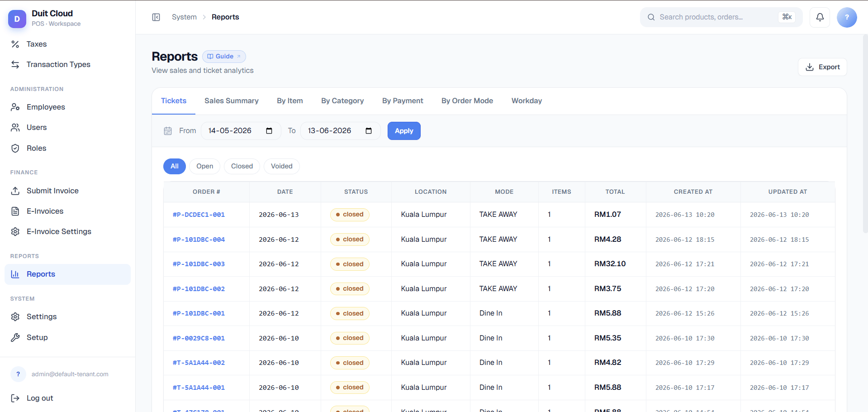Click the Roles shield icon
The image size is (868, 412).
(x=15, y=148)
